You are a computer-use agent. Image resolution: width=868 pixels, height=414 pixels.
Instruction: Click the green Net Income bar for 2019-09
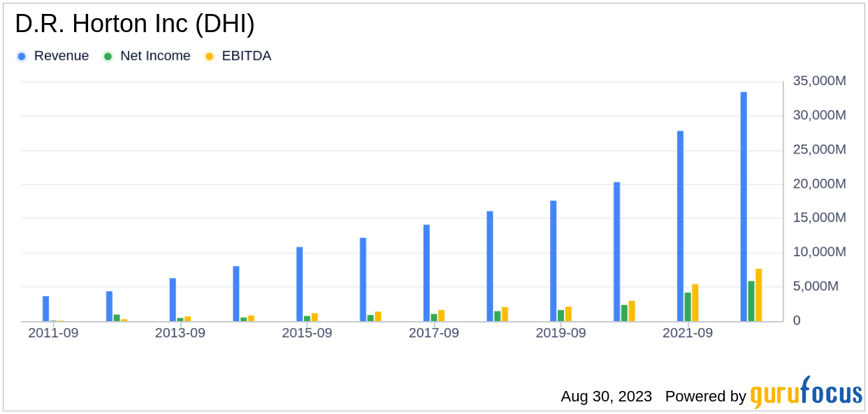[x=560, y=316]
